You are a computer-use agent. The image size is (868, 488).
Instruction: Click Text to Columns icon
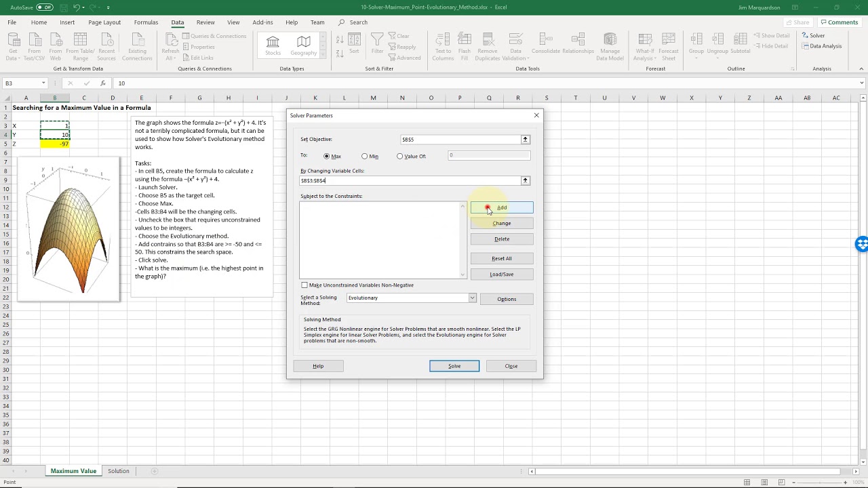click(443, 46)
